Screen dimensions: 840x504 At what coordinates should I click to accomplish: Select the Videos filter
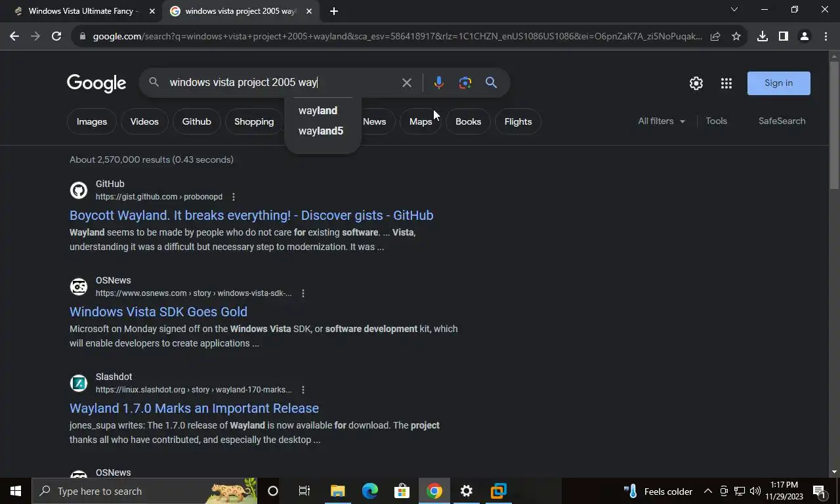[144, 121]
